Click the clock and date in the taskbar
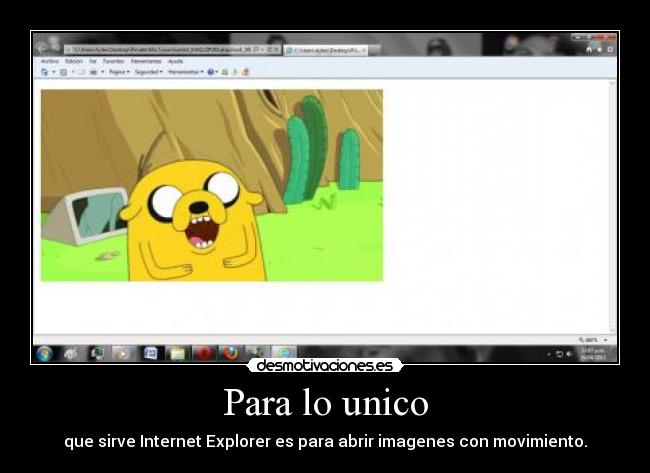Image resolution: width=650 pixels, height=473 pixels. [593, 354]
